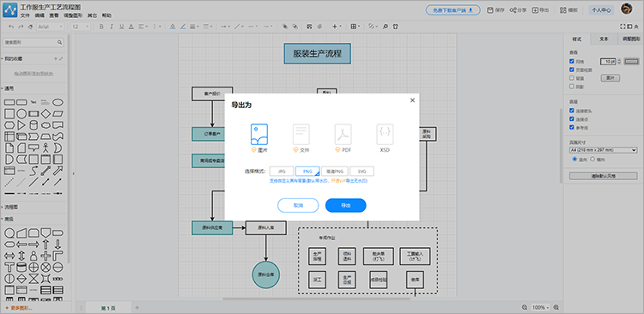Viewport: 644px width, 314px height.
Task: Click the save icon button
Action: tap(490, 9)
